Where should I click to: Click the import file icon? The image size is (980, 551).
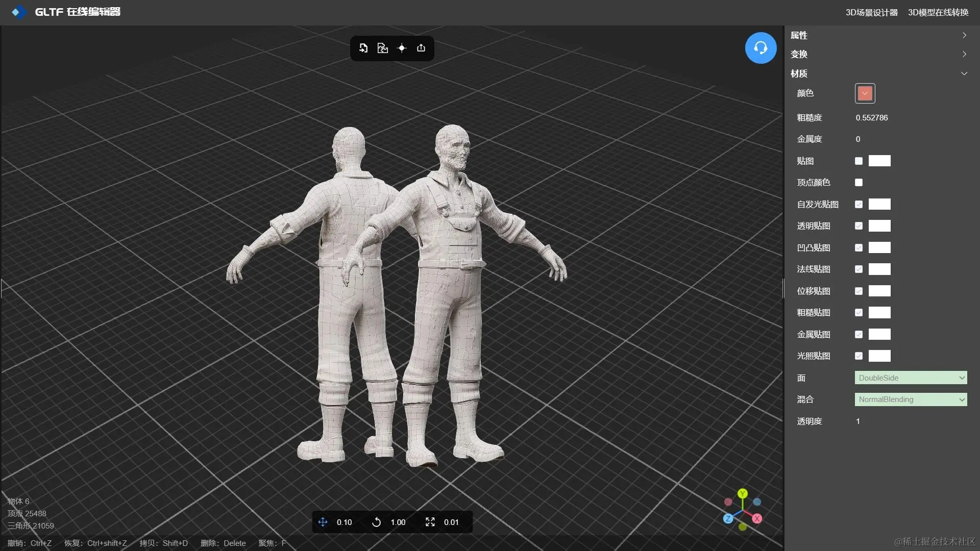[363, 48]
